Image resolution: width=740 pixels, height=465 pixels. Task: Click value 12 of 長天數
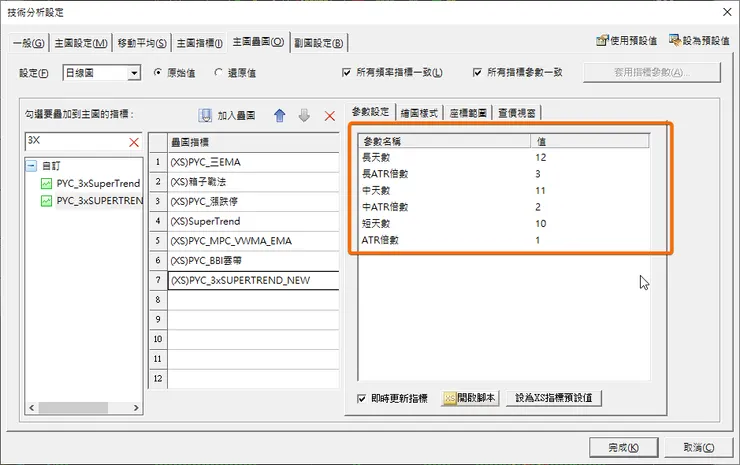pos(541,158)
